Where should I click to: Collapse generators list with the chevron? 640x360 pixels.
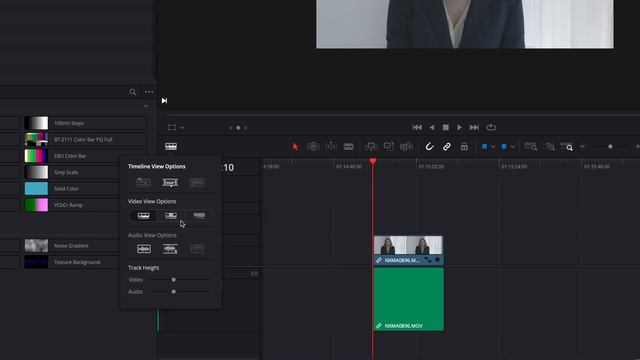pyautogui.click(x=146, y=106)
